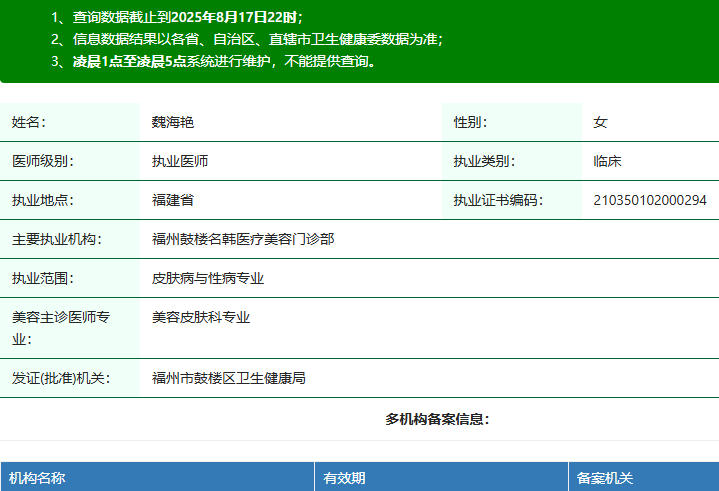Screen dimensions: 719x491
Task: Click the 福州鼓楼名韩医疗美容门诊部 institution text
Action: 243,239
